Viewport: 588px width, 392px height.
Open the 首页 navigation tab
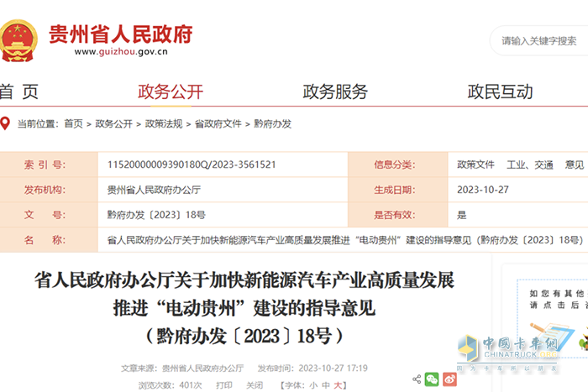[x=18, y=91]
